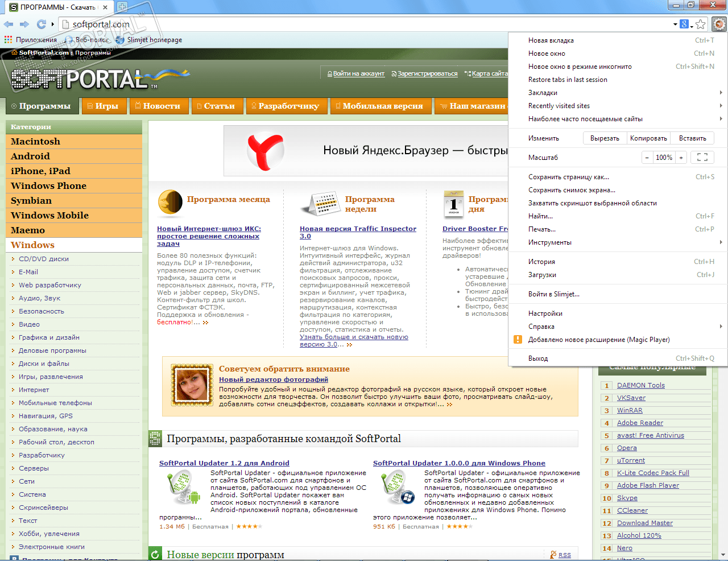Choose Новое окно from the menu
728x561 pixels.
[x=618, y=53]
